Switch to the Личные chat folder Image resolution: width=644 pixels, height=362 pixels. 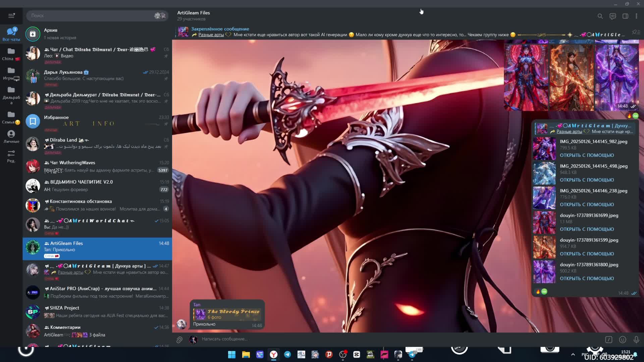tap(11, 136)
